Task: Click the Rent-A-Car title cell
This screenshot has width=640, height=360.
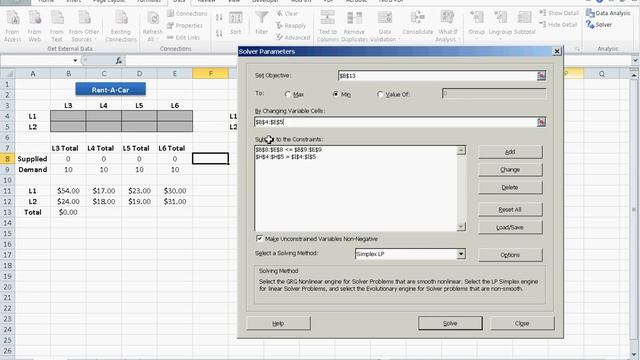Action: 110,90
